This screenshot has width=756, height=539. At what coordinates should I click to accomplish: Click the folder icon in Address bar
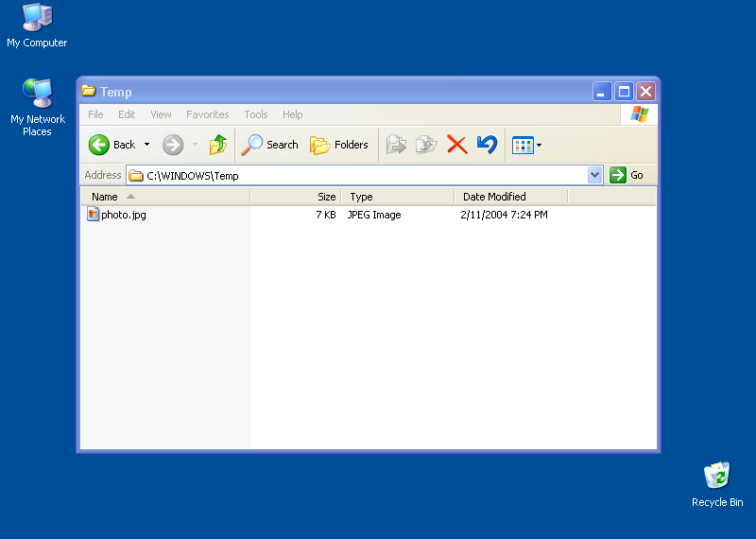[x=136, y=175]
